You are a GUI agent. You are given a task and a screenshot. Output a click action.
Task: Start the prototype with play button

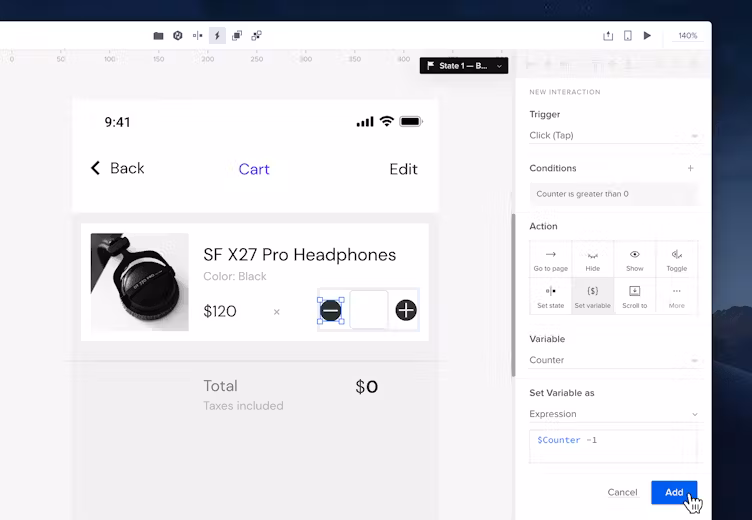[647, 35]
